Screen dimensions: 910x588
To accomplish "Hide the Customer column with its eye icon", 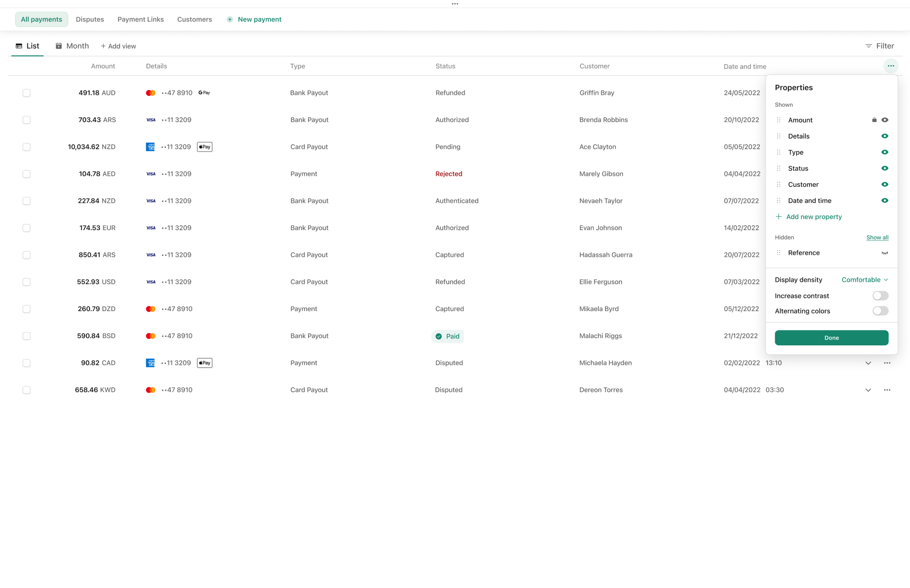I will tap(885, 184).
